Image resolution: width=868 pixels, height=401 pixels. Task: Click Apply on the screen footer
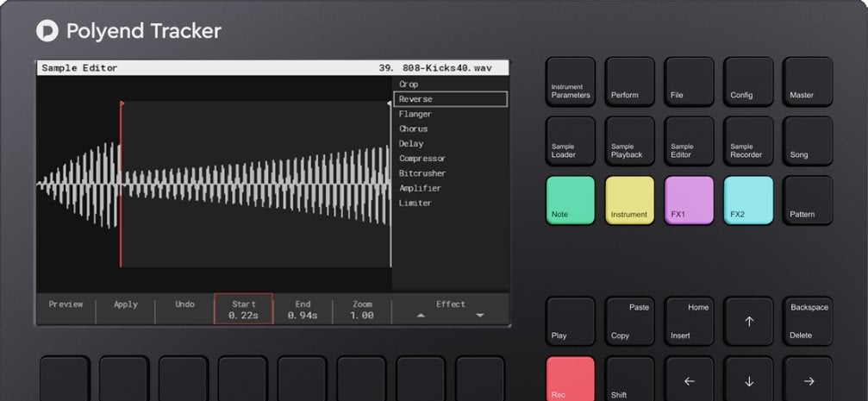point(126,304)
